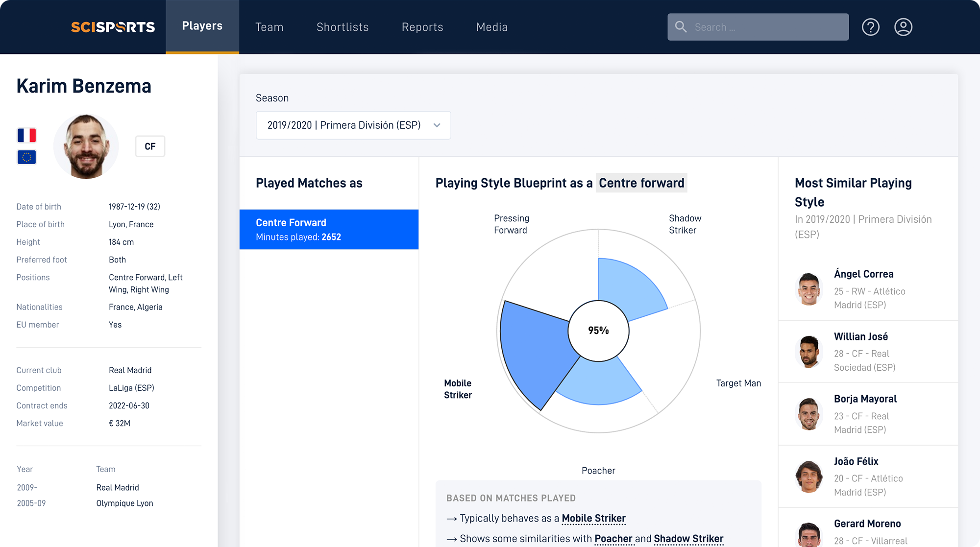980x547 pixels.
Task: Click the 184 cm height value
Action: tap(122, 242)
